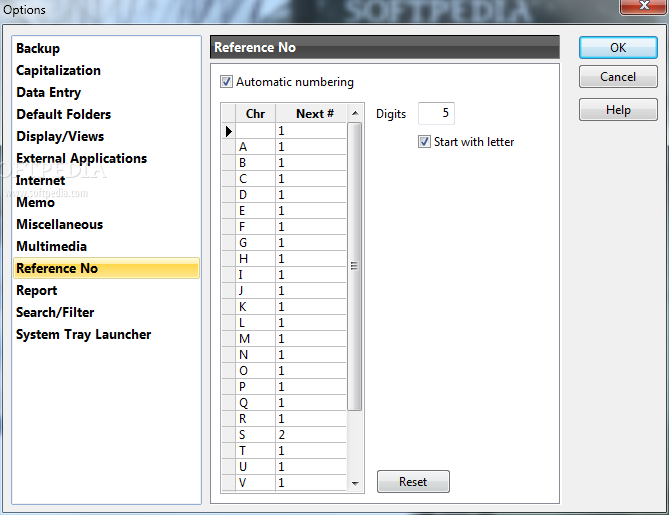Image resolution: width=669 pixels, height=515 pixels.
Task: Select the Chr cell containing M
Action: [x=255, y=339]
